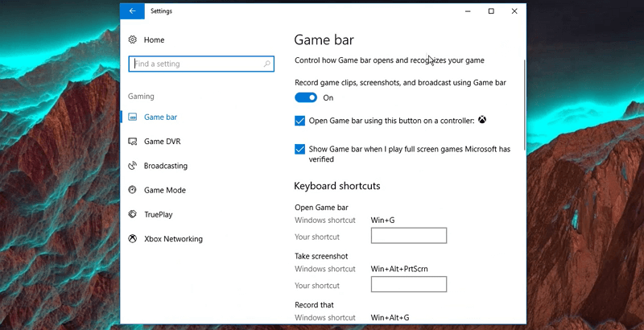
Task: Open the TruePlay section
Action: pyautogui.click(x=158, y=214)
